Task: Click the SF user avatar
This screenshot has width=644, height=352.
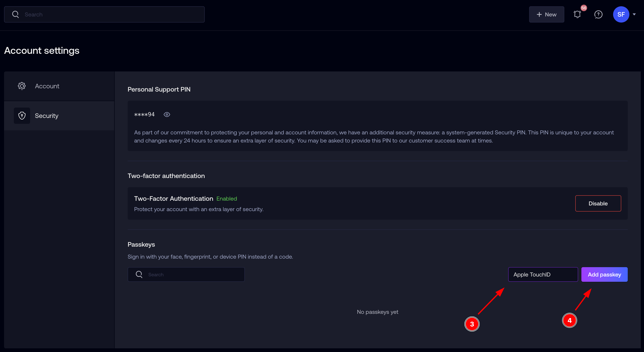Action: point(621,14)
